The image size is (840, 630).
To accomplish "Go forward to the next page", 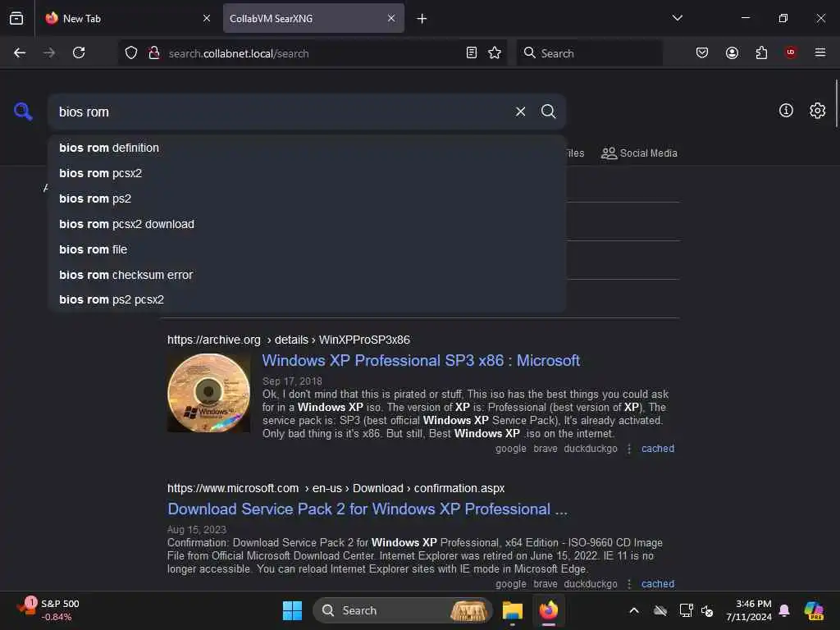I will (x=49, y=52).
